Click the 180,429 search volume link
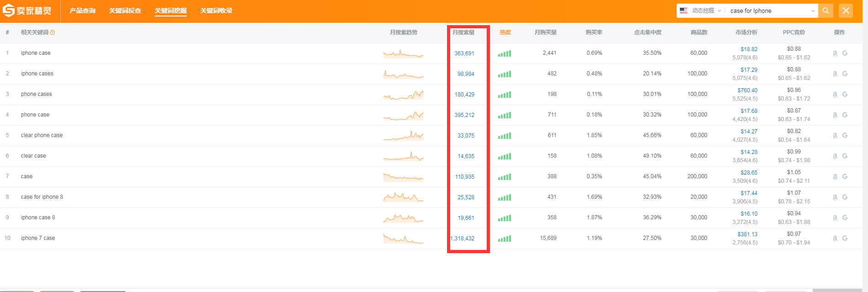Viewport: 868px width, 292px height. click(464, 95)
